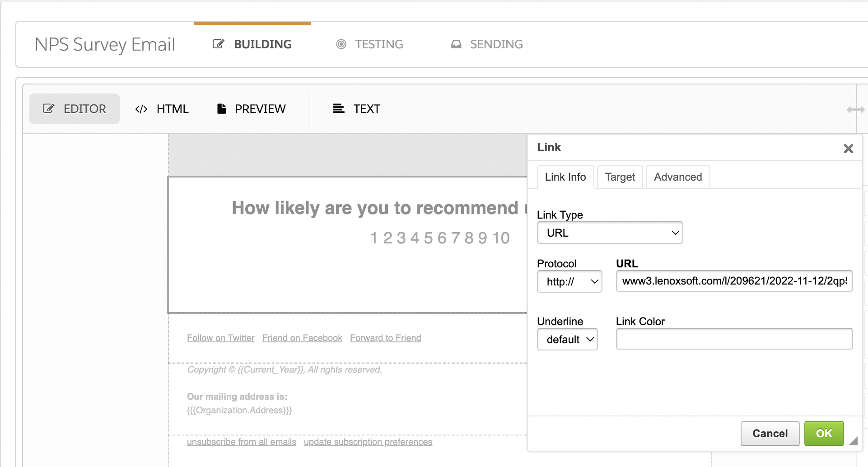
Task: Open the BUILDING stage tab
Action: [252, 44]
